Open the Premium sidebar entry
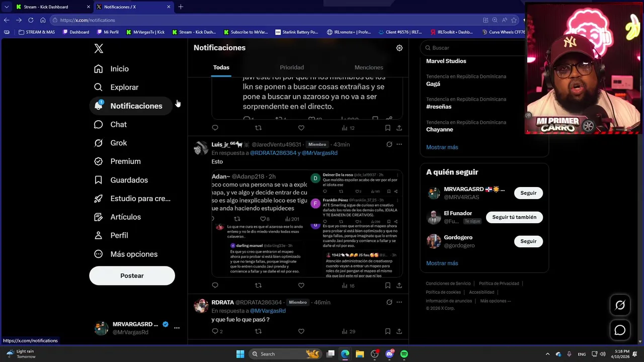 pos(118,161)
